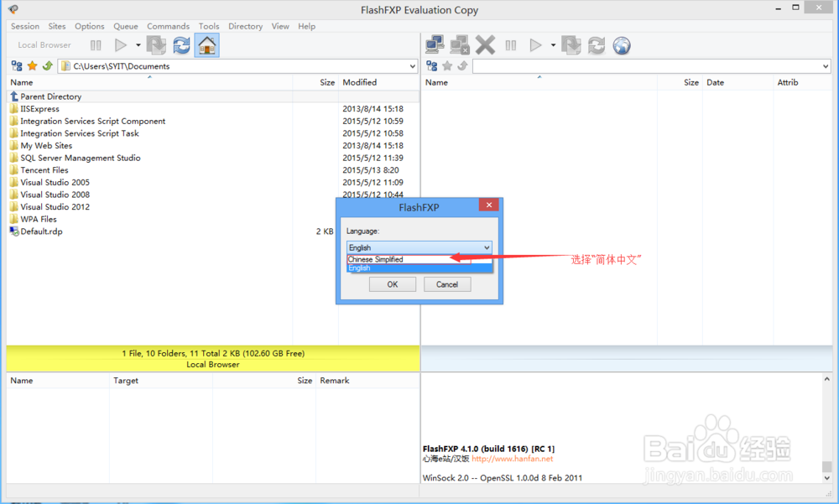Viewport: 839px width, 504px height.
Task: Expand the local path C:\Users\SYIT\Documents dropdown
Action: pyautogui.click(x=413, y=66)
